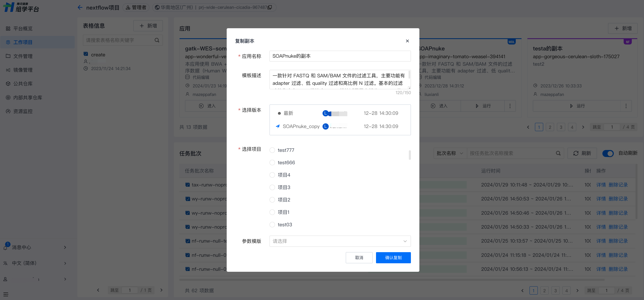Open 文件管理 in the sidebar
This screenshot has height=300, width=644.
click(23, 56)
